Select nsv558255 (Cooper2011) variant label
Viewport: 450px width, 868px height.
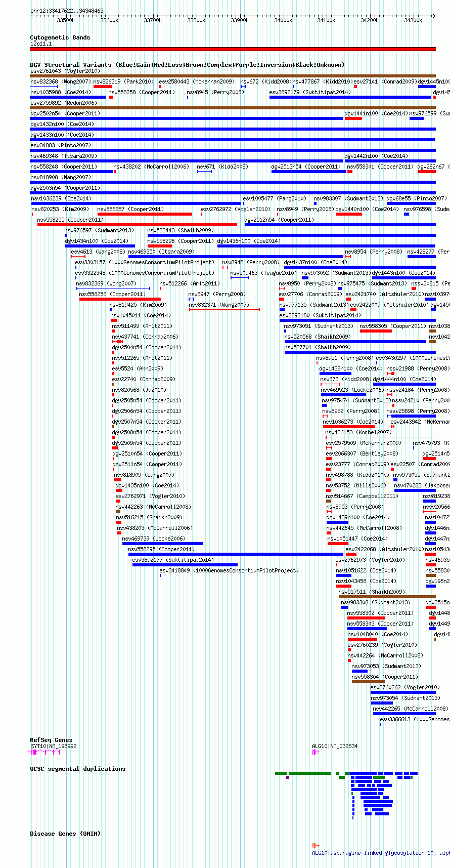point(70,220)
